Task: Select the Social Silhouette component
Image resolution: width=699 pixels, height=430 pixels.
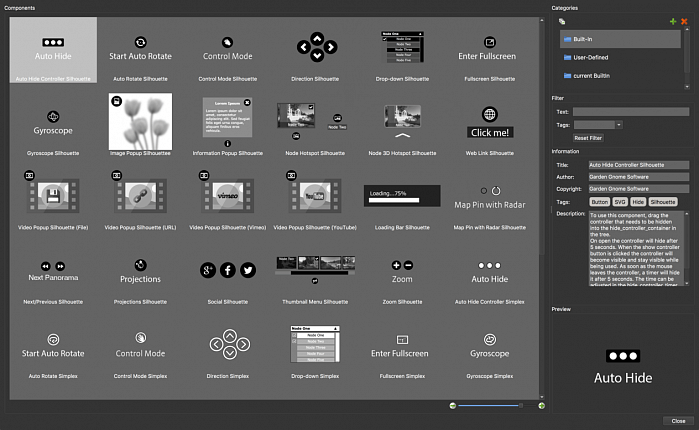Action: 227,271
